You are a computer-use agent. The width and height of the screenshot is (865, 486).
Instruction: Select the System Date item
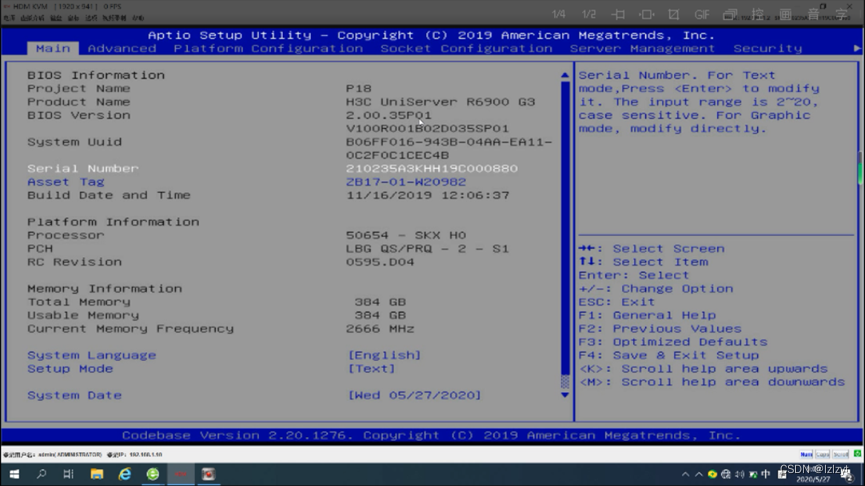[x=74, y=396]
